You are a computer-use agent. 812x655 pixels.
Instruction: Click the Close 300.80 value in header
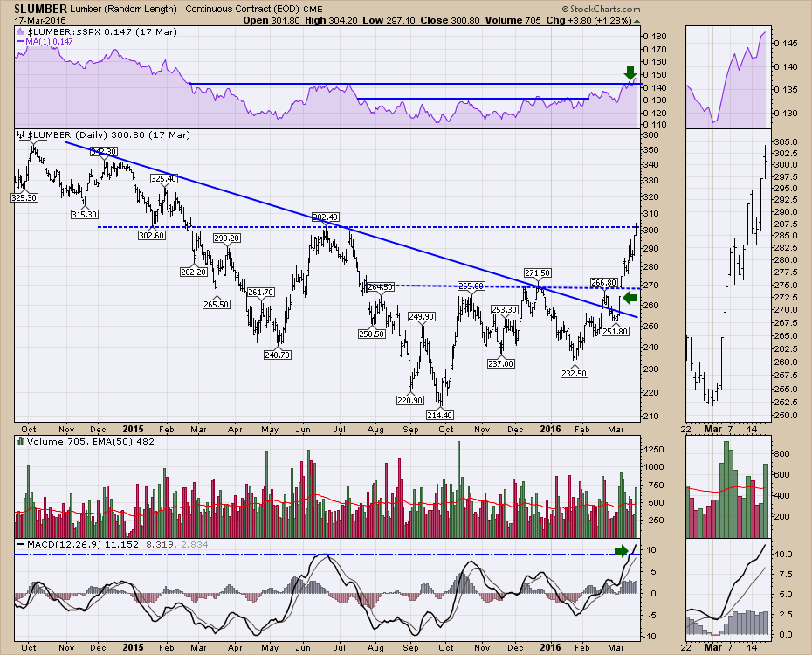click(x=451, y=21)
